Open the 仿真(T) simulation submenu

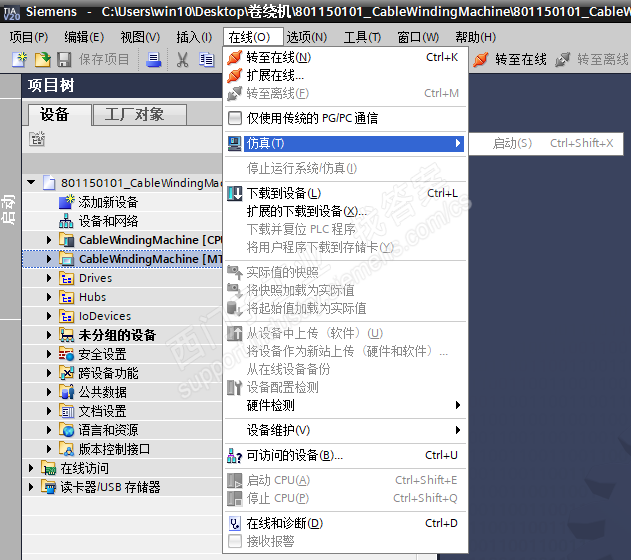point(345,143)
